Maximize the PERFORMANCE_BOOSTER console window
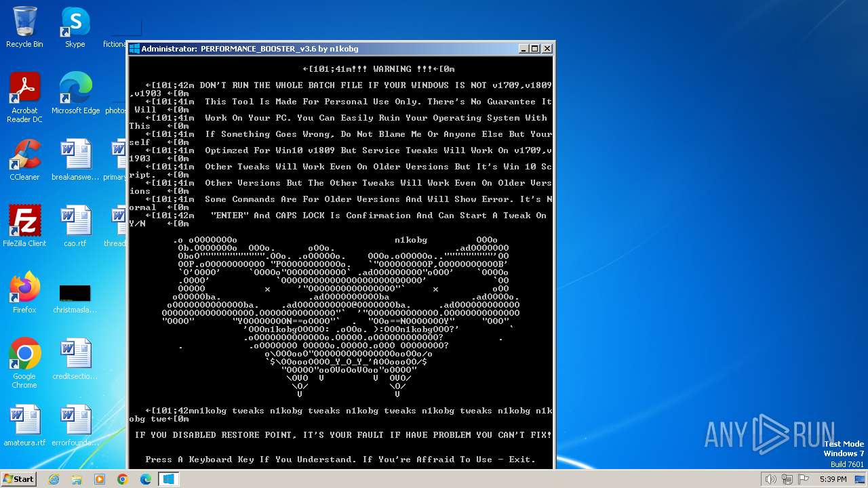The width and height of the screenshot is (868, 488). (x=535, y=49)
